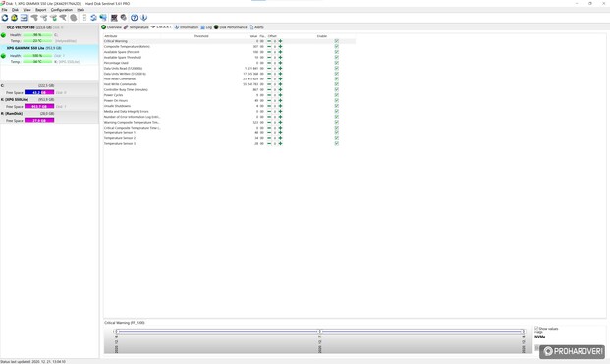Toggle the Show values checkbox
610x364 pixels.
[x=536, y=329]
